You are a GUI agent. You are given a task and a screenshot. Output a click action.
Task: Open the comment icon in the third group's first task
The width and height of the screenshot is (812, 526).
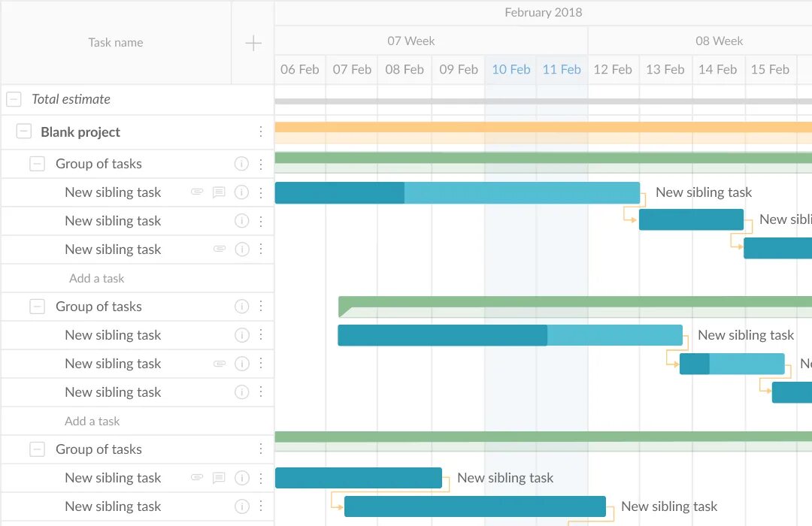click(x=219, y=478)
